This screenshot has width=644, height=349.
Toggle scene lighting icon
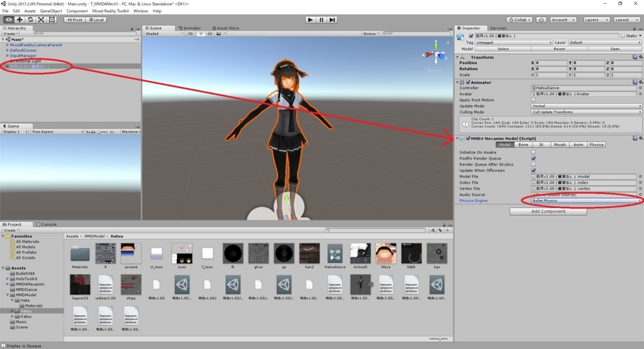[201, 34]
